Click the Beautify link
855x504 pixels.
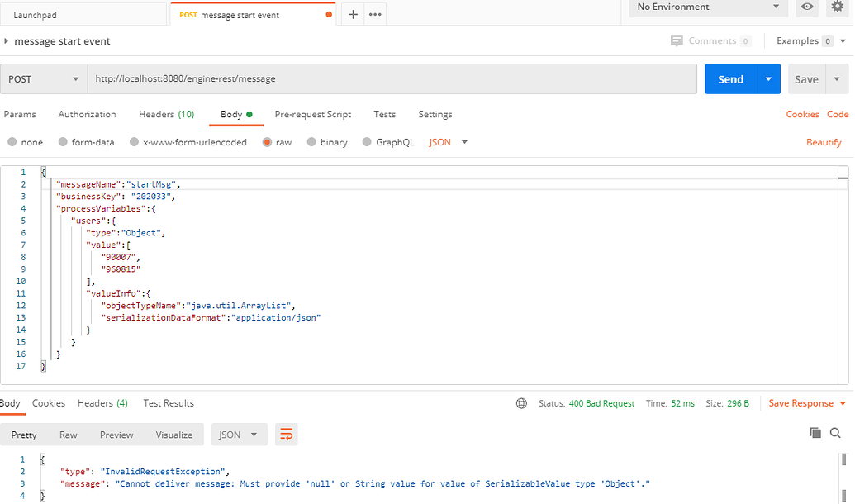pos(824,142)
